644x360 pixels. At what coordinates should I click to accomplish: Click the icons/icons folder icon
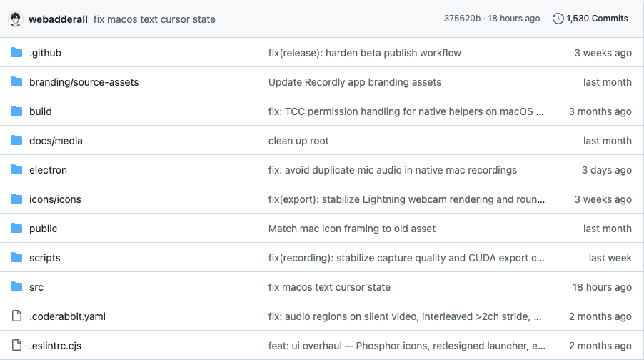pyautogui.click(x=16, y=199)
